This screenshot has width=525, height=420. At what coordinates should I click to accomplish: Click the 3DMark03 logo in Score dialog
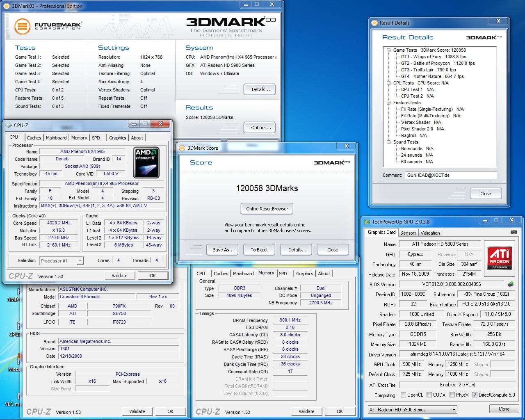coord(332,163)
